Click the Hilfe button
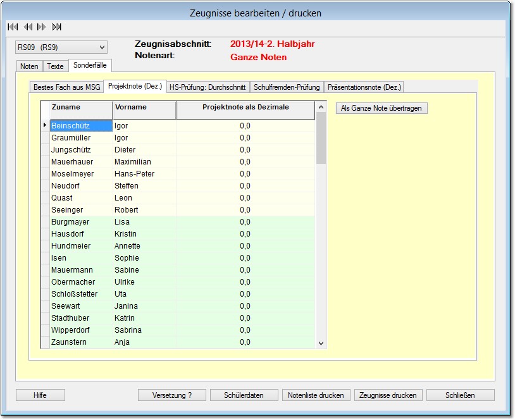 click(40, 395)
